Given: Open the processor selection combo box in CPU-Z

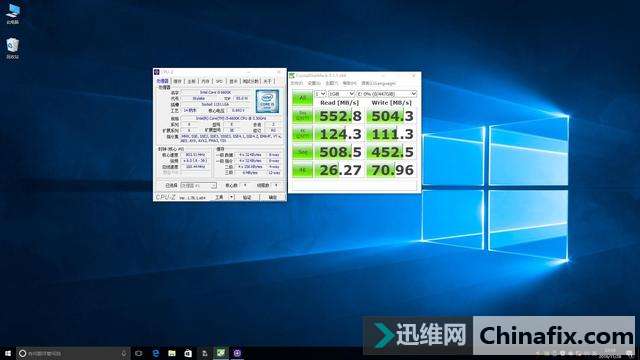Looking at the screenshot, I should (x=198, y=186).
